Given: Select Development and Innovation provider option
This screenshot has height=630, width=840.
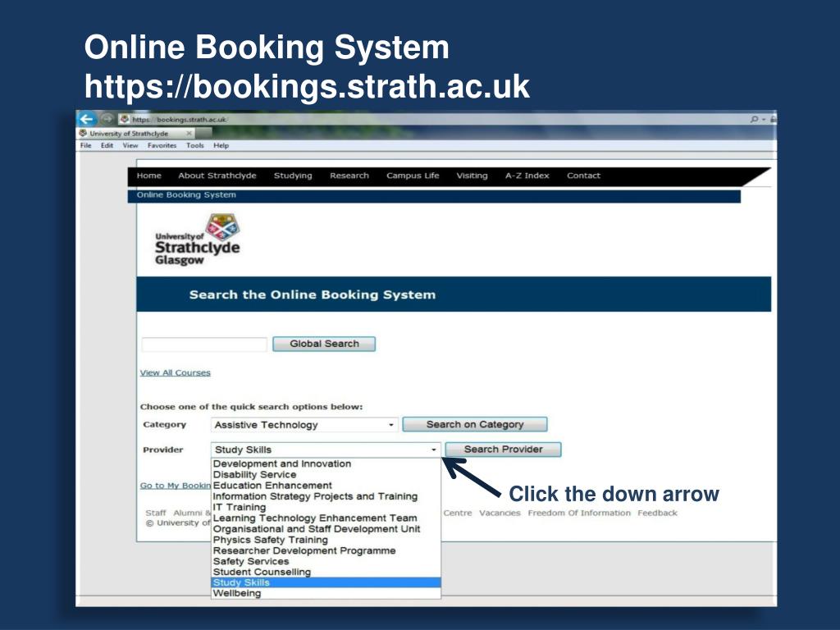Looking at the screenshot, I should (326, 464).
